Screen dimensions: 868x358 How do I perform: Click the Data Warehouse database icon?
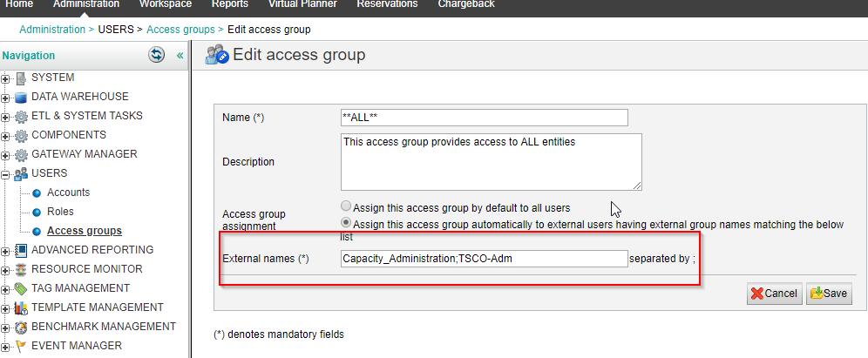21,97
